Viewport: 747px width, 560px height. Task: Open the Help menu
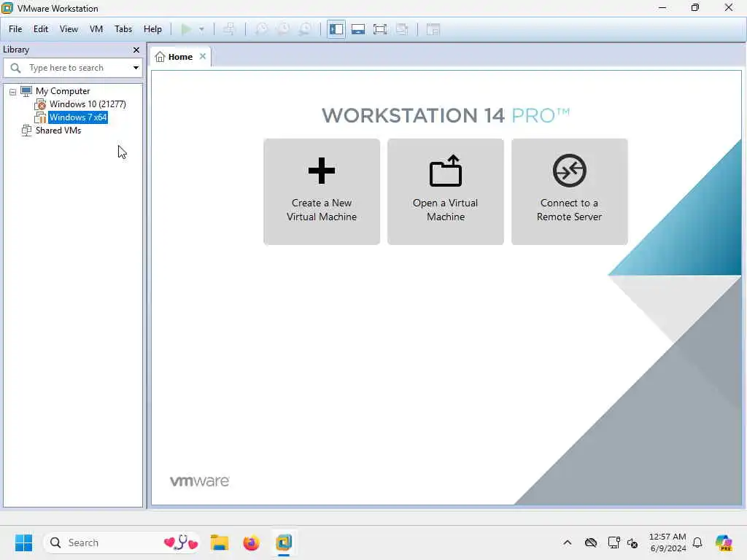[152, 29]
